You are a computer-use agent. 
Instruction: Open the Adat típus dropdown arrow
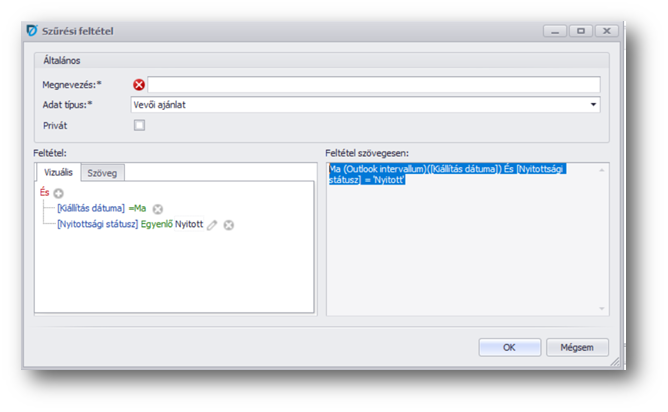(593, 104)
